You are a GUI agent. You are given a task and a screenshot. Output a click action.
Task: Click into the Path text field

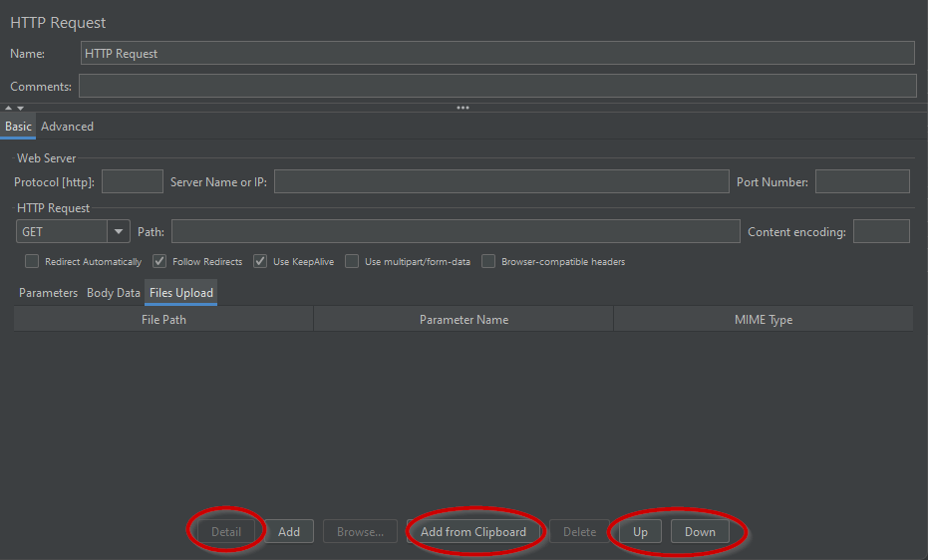pos(456,232)
